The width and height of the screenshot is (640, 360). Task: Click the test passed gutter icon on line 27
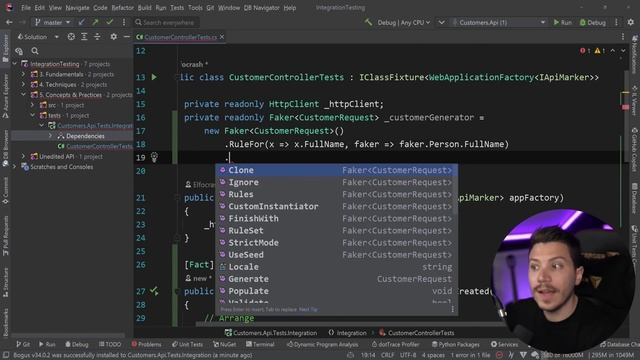coord(154,291)
